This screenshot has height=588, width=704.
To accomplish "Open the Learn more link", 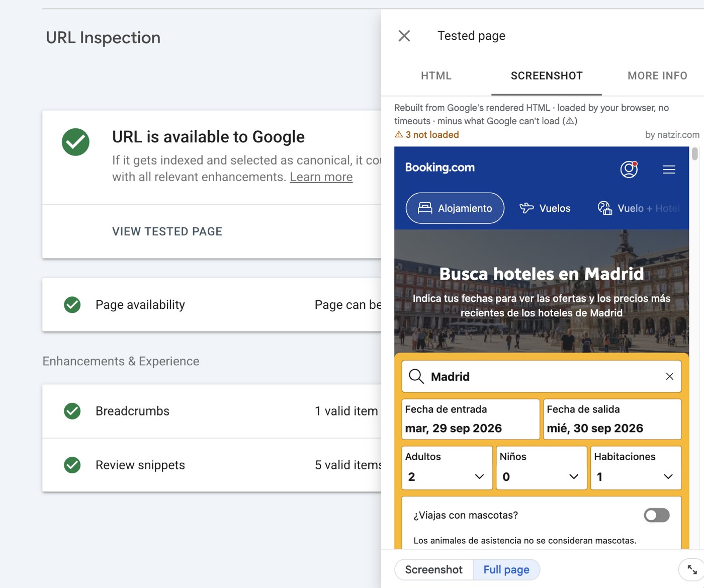I will pos(321,177).
